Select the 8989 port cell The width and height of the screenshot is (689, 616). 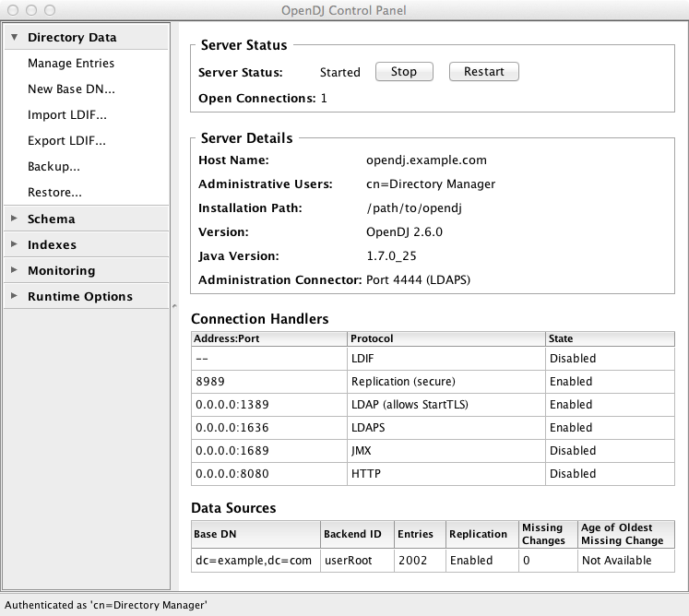[269, 382]
